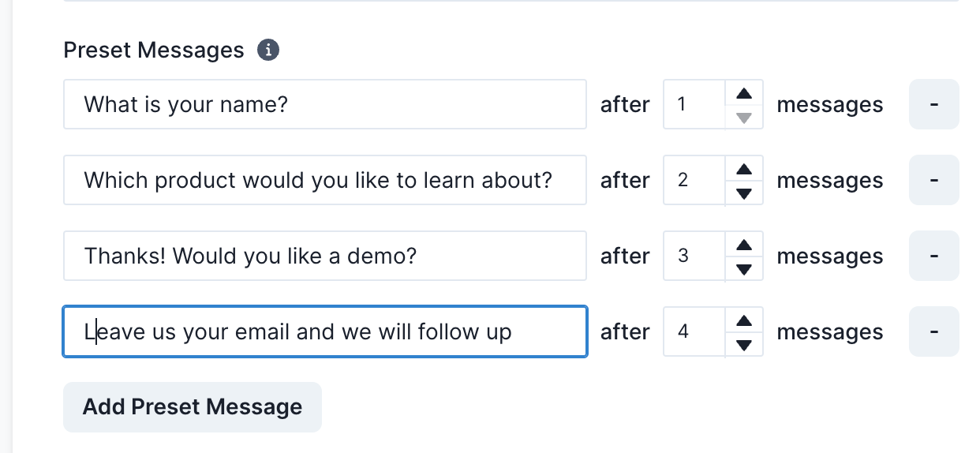
Task: Increase count for the email follow-up message
Action: tap(743, 320)
